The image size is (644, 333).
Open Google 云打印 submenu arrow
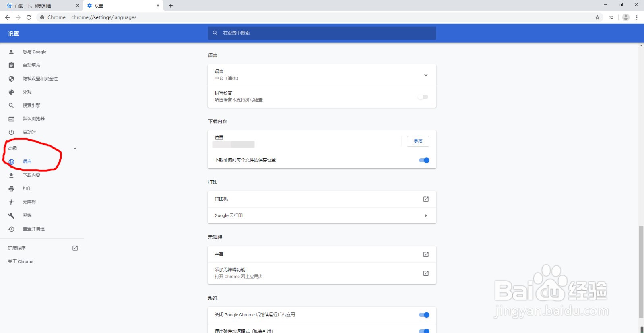point(426,216)
